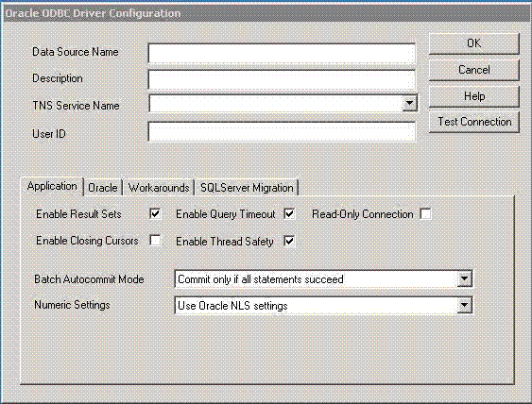Select the Application tab

(x=52, y=186)
